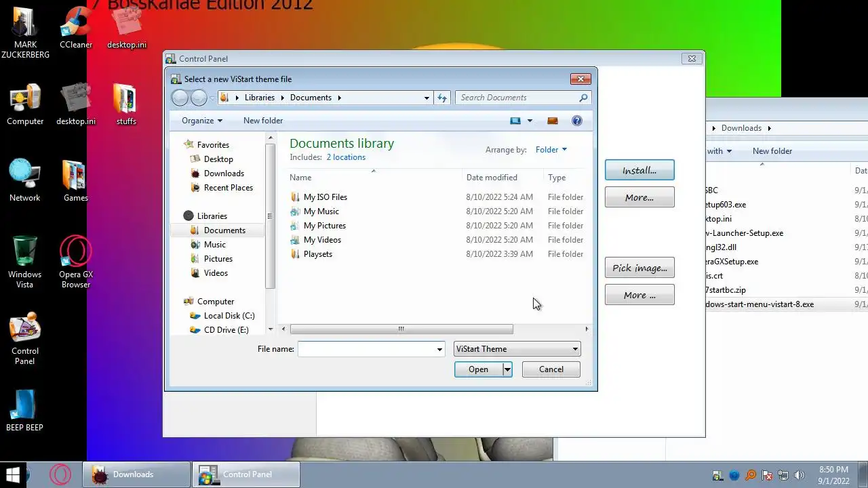Open the File name history dropdown
Screen dimensions: 868x488
coord(439,349)
